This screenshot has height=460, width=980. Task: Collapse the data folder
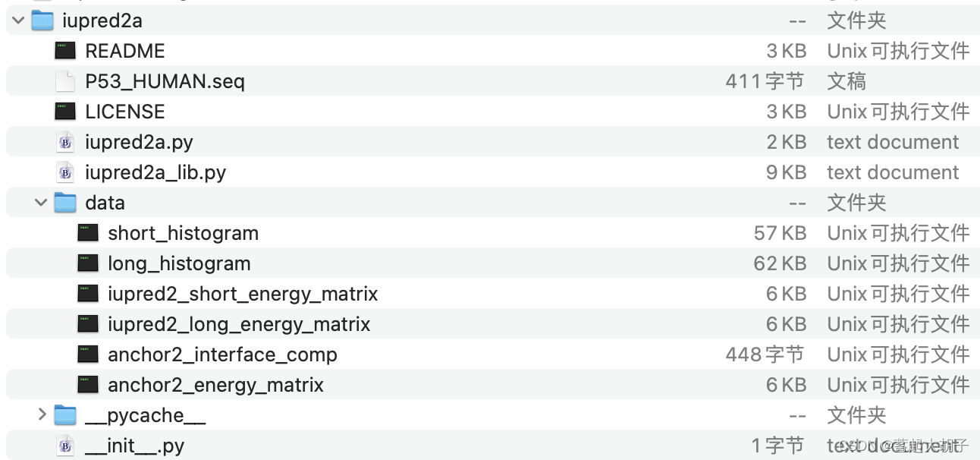(x=40, y=203)
